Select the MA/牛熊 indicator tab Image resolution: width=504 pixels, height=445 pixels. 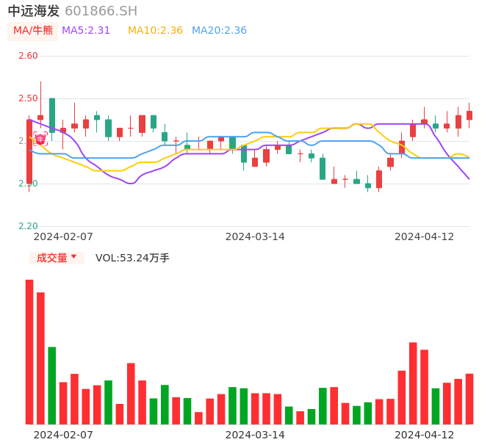click(x=33, y=31)
